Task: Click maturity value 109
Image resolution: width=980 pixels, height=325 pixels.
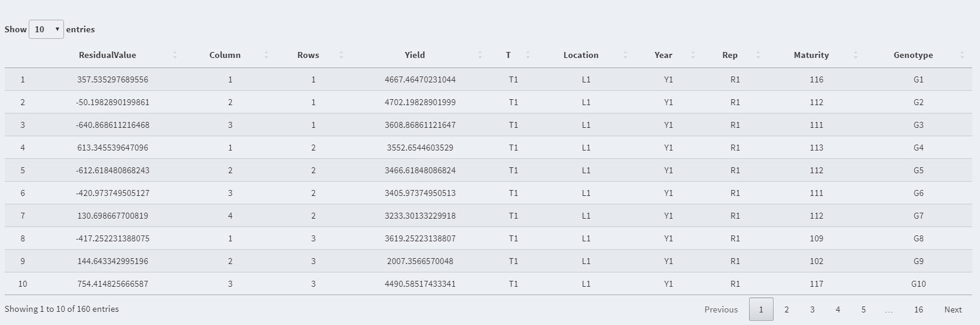Action: pos(817,238)
